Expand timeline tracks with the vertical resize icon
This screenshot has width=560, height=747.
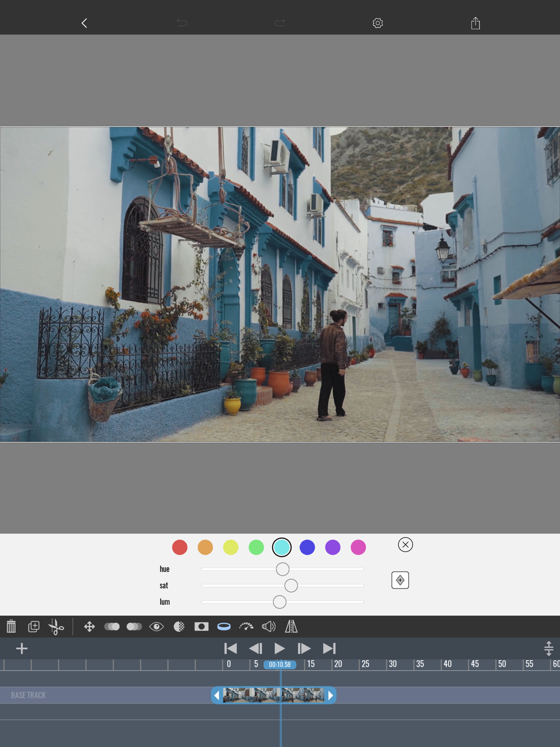[x=548, y=648]
